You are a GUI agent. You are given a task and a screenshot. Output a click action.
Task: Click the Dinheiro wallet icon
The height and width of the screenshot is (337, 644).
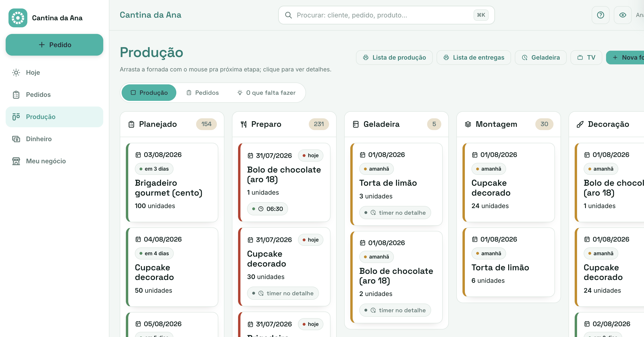coord(16,139)
